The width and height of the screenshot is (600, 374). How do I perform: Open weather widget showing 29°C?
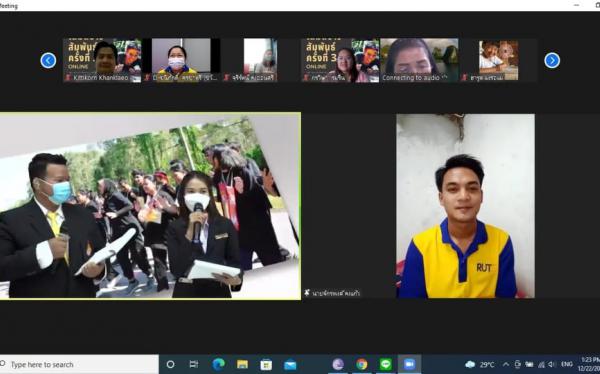click(481, 364)
